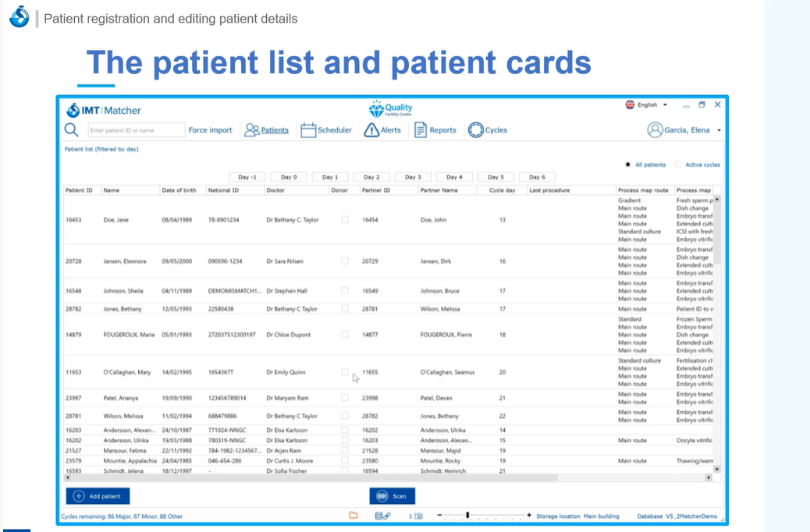
Task: Click the magnifying glass search icon
Action: coord(72,130)
